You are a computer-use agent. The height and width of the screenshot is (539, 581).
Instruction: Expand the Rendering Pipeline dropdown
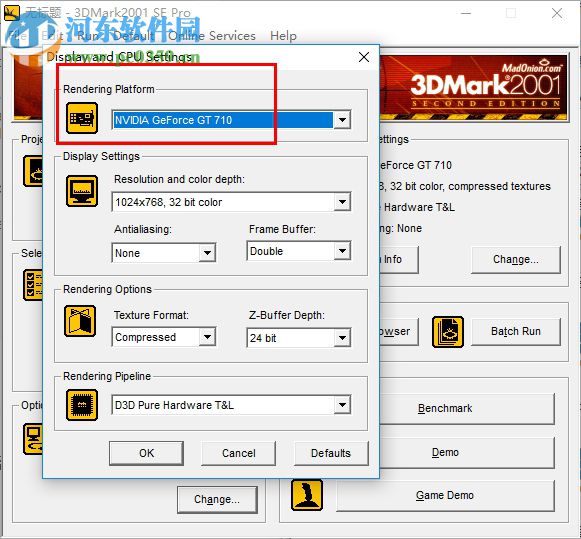point(342,405)
